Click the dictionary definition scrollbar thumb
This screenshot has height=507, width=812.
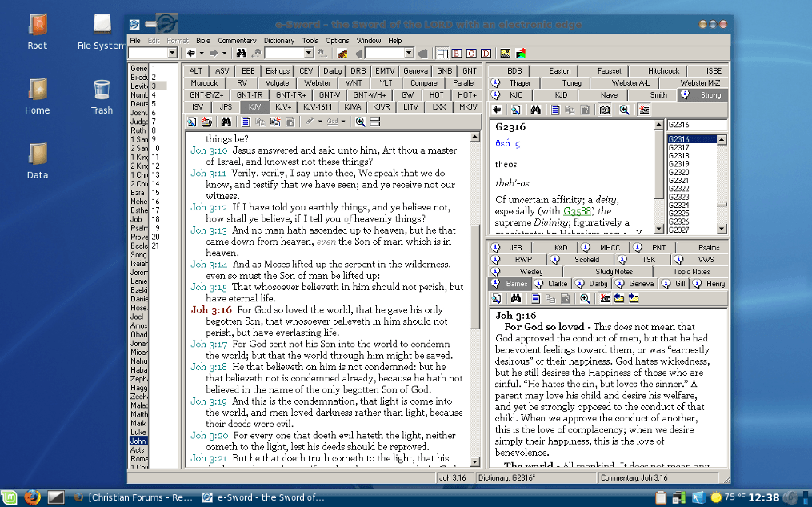click(658, 164)
